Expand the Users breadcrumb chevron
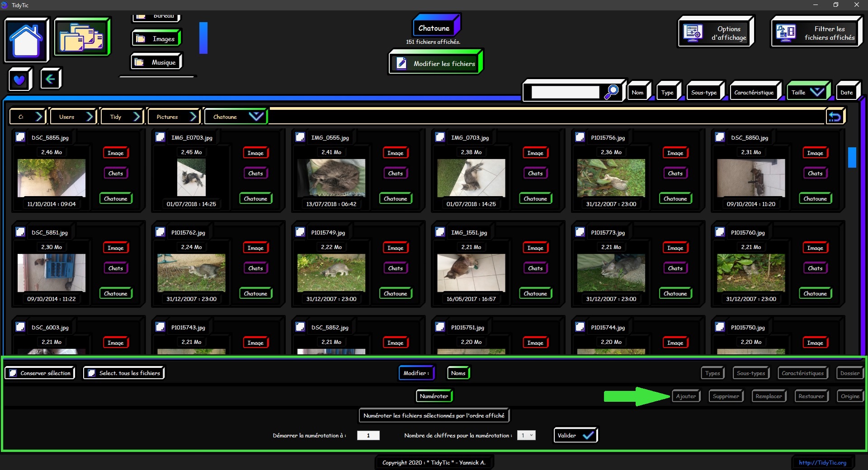The image size is (868, 470). click(90, 117)
